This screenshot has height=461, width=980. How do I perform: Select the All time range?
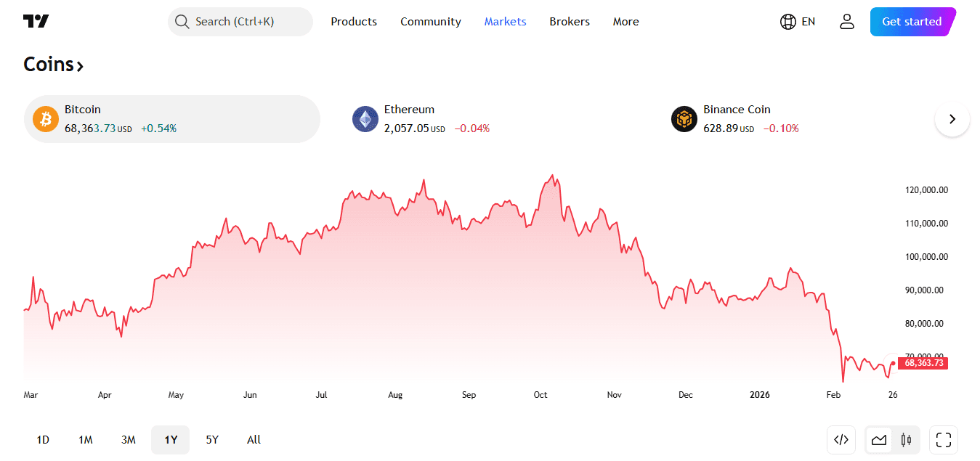click(254, 440)
